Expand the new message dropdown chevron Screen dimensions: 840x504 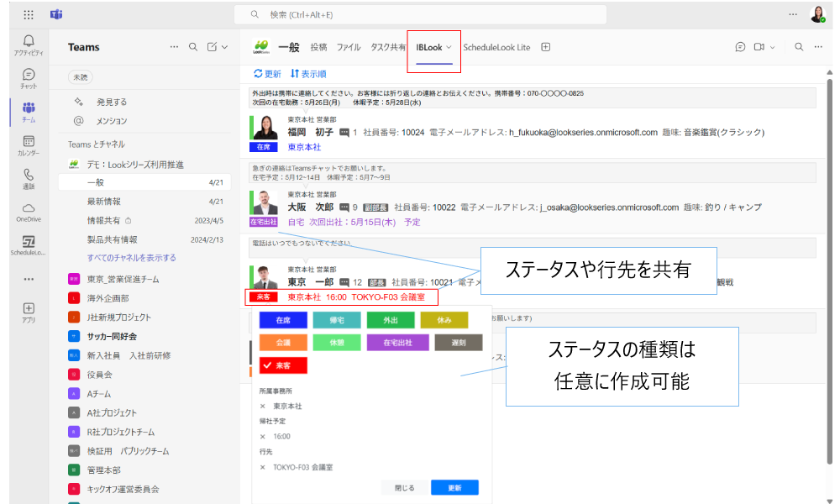click(x=225, y=47)
